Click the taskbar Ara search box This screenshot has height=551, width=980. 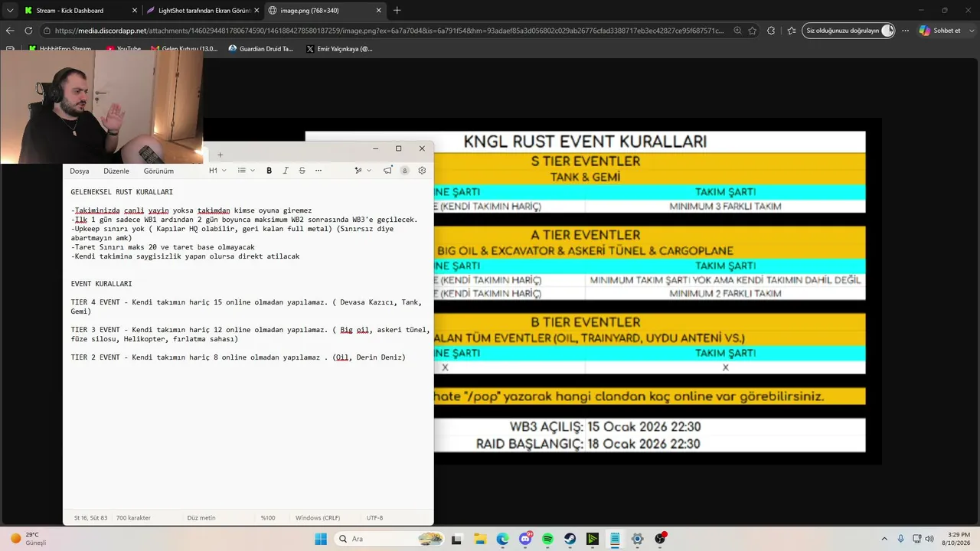(389, 539)
